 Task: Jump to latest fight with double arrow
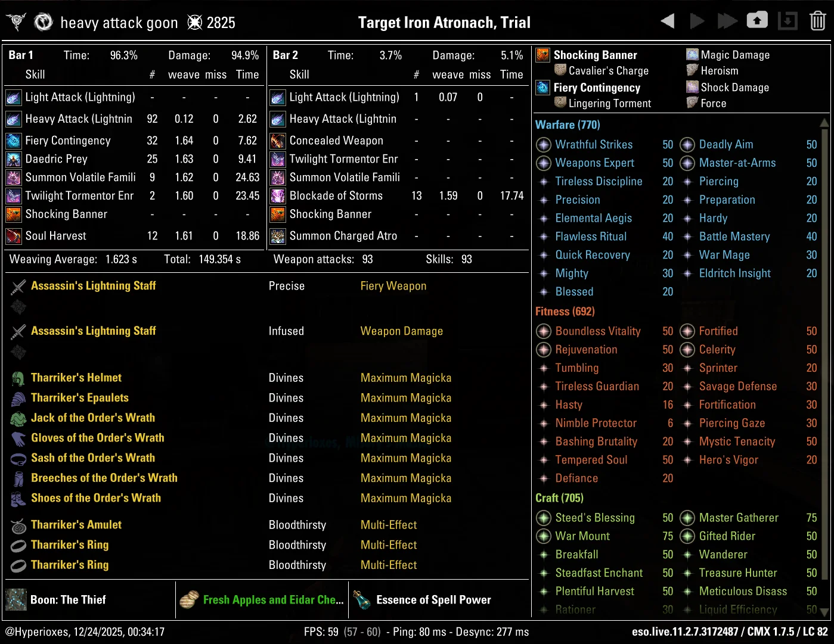pyautogui.click(x=727, y=21)
